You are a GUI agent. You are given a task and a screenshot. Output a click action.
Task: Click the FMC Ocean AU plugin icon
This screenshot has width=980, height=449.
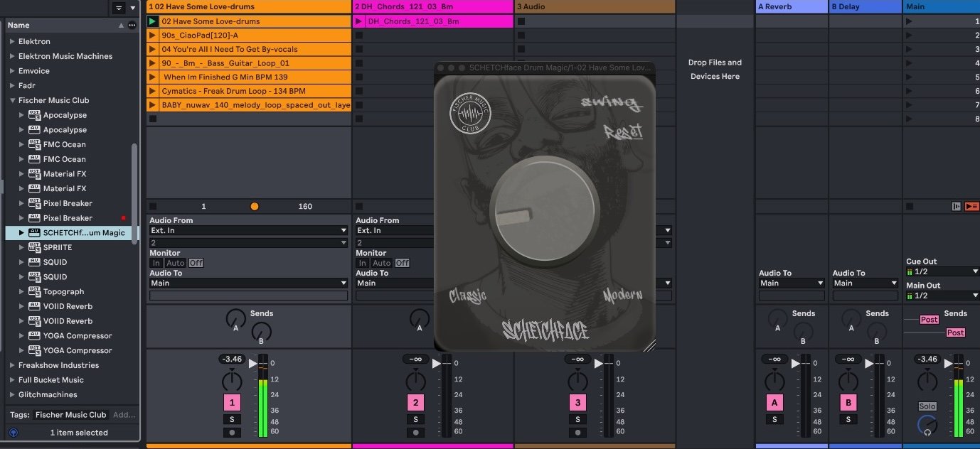[34, 159]
